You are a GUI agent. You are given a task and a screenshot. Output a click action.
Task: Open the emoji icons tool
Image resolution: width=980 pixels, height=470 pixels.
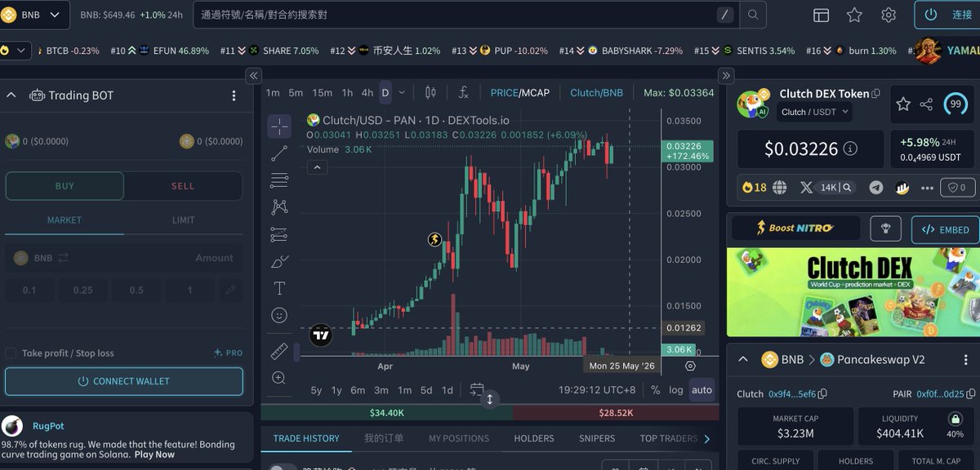(x=279, y=315)
